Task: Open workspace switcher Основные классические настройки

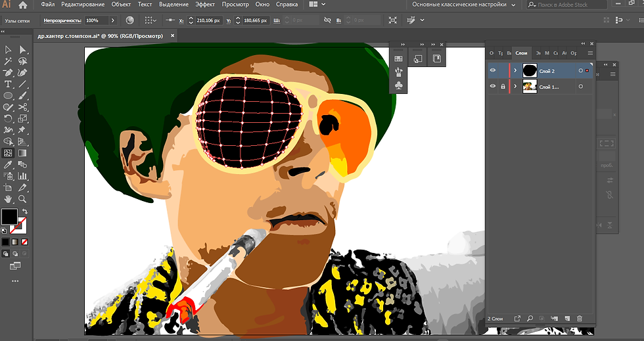Action: (x=464, y=5)
